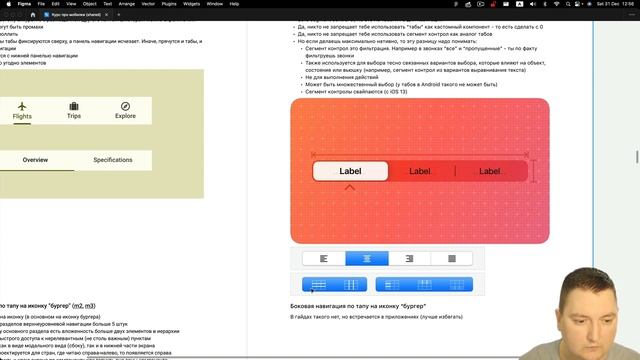
Task: Select table rows layout icon
Action: (318, 284)
